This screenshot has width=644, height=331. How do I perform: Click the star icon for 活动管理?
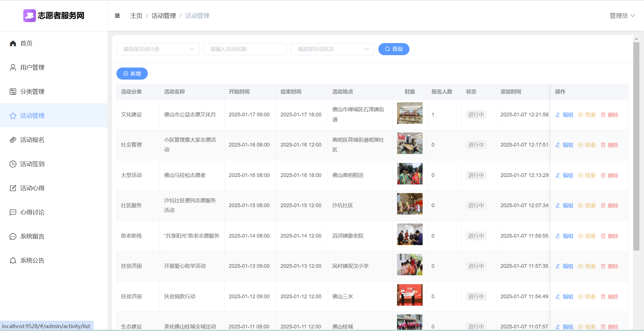[13, 116]
